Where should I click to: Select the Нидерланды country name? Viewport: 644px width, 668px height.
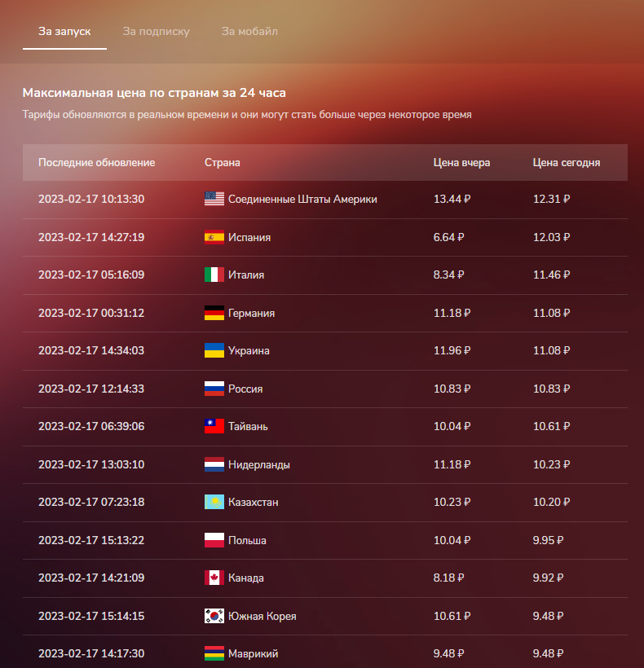(259, 464)
